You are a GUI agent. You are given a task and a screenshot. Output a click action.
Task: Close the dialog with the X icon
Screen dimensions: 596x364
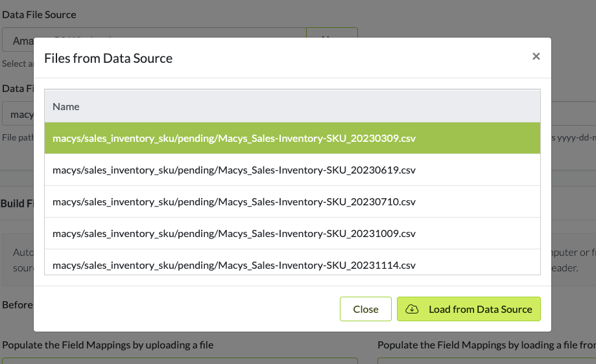tap(536, 56)
